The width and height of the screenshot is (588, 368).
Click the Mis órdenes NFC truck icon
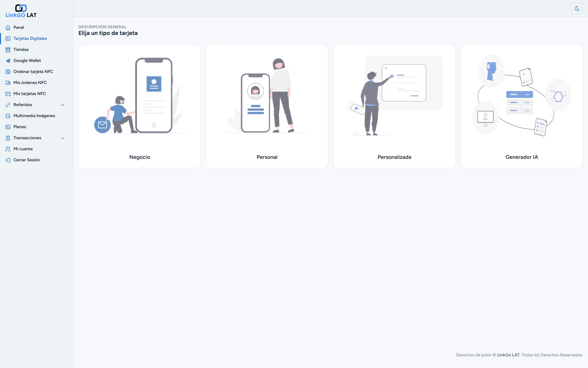coord(8,83)
